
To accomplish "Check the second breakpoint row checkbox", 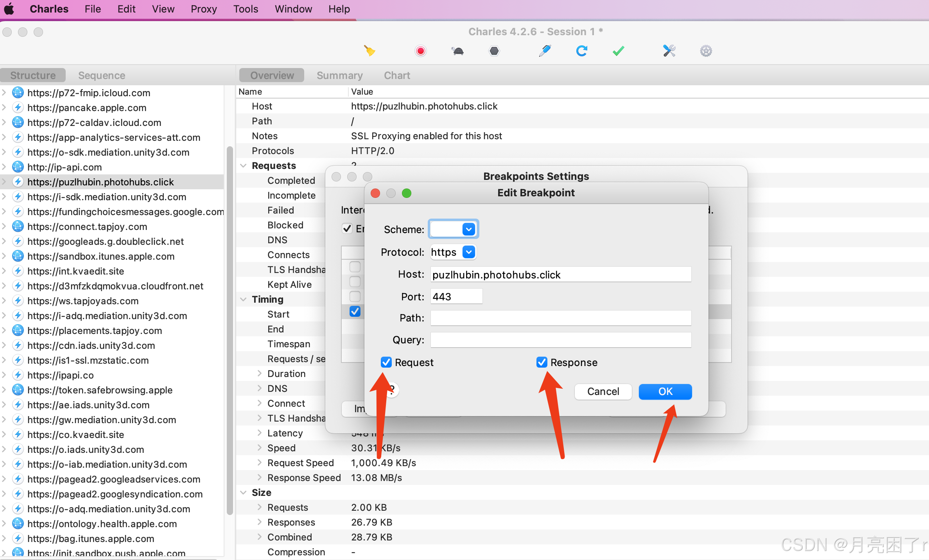I will point(355,282).
